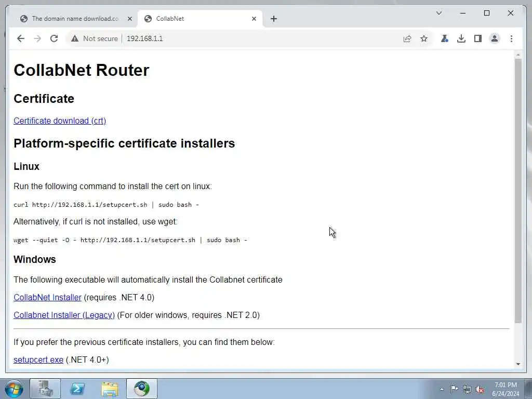
Task: Open the Action Center flag icon
Action: tap(454, 389)
